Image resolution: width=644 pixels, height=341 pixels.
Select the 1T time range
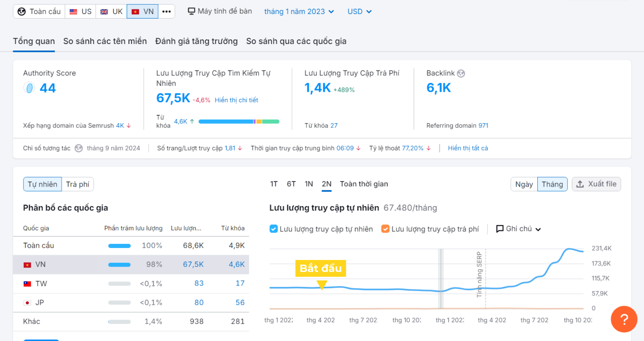click(274, 184)
